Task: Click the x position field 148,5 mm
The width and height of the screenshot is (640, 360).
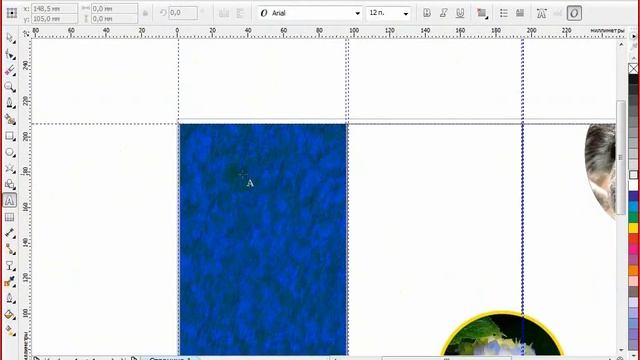Action: tap(54, 8)
